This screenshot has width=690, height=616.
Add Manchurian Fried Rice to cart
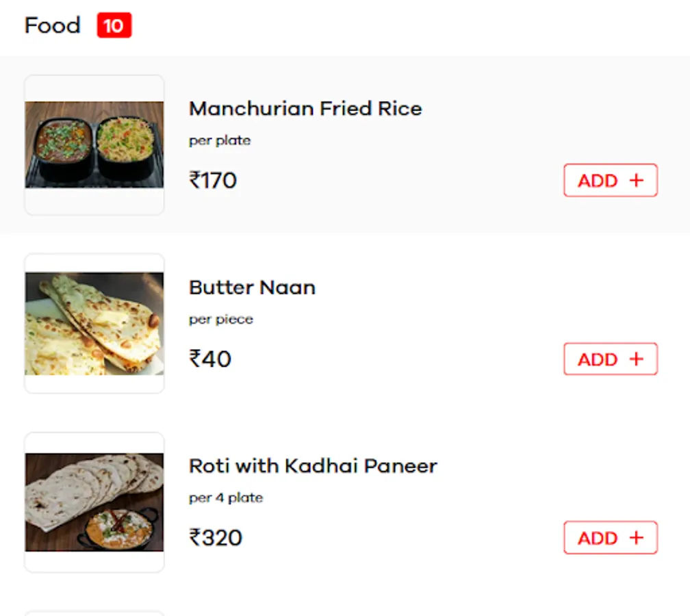tap(610, 181)
